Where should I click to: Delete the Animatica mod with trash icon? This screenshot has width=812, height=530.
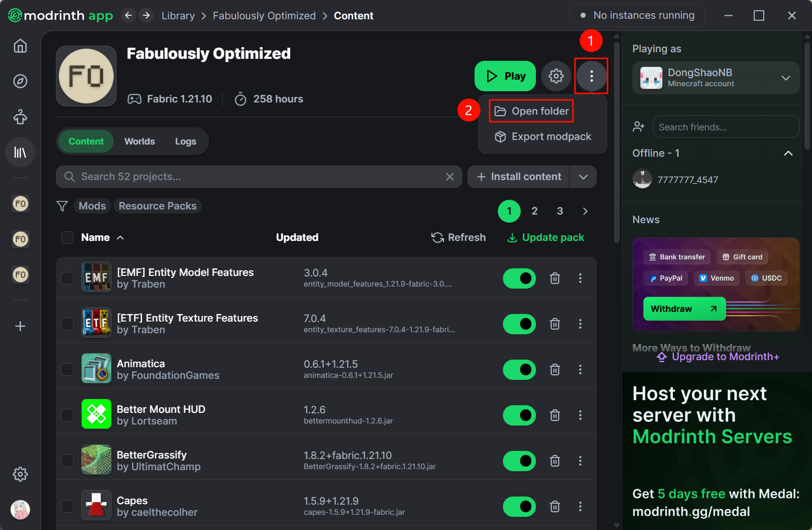click(x=555, y=370)
